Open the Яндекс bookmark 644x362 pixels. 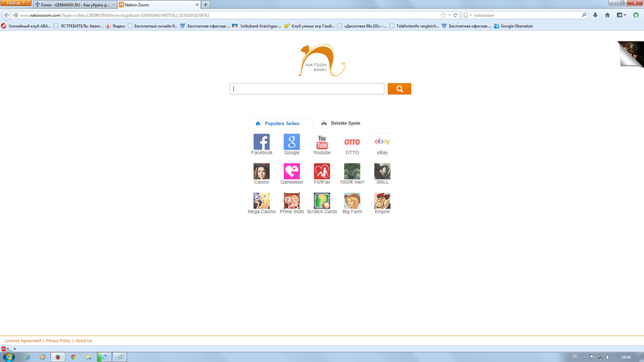(x=116, y=26)
